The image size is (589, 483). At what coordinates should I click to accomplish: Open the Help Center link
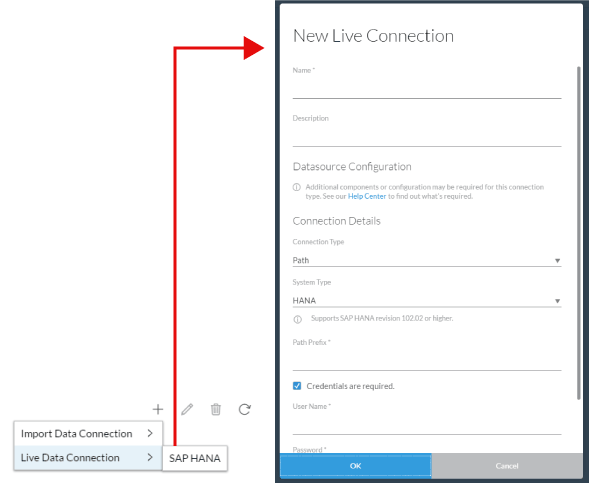coord(367,196)
